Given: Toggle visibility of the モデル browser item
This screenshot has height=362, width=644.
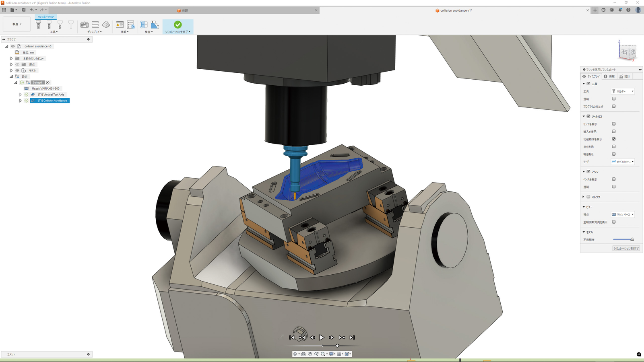Looking at the screenshot, I should click(x=17, y=70).
